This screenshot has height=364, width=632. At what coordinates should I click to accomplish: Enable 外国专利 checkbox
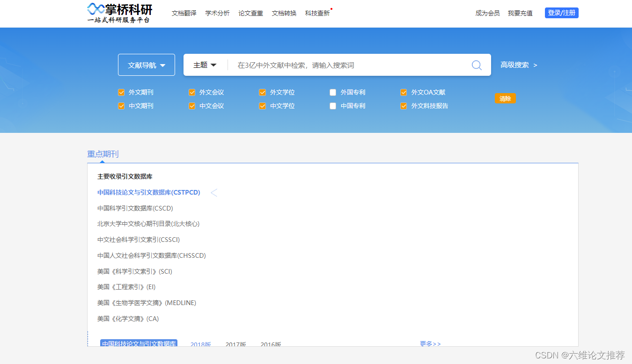(333, 93)
